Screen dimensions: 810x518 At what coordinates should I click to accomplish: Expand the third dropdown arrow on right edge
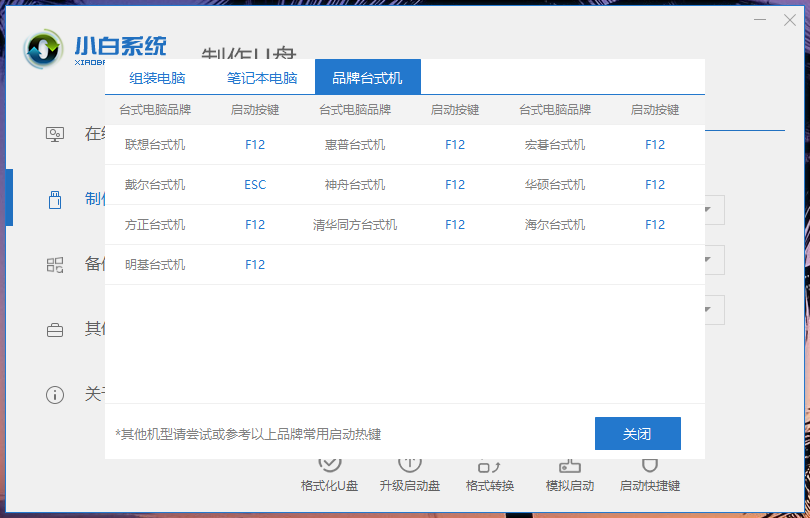point(708,310)
